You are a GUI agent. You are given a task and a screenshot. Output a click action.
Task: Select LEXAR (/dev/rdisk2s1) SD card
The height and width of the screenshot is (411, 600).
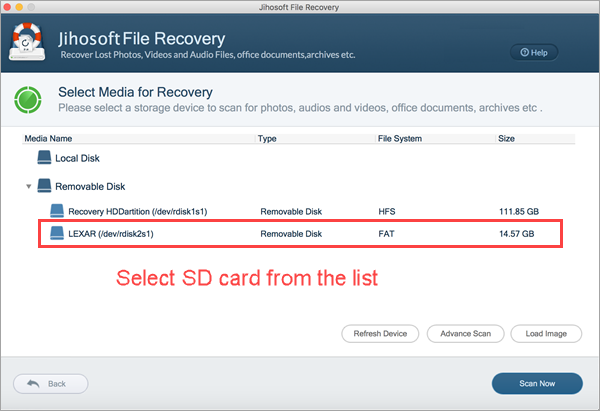[111, 233]
